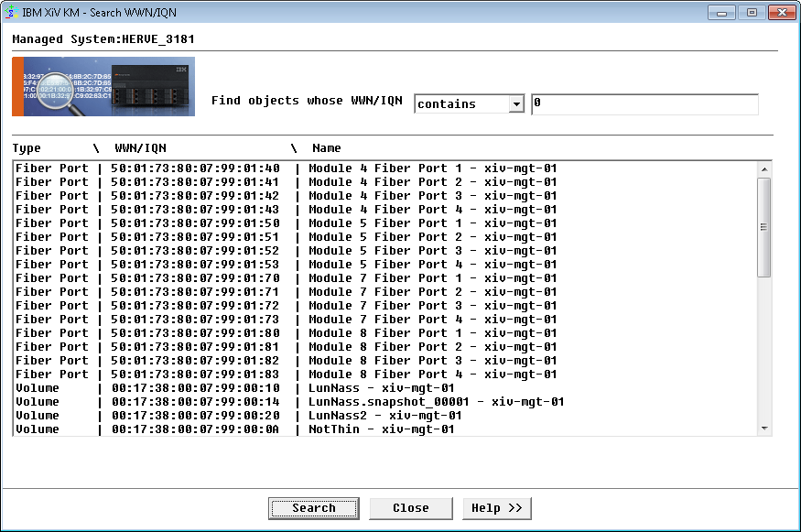
Task: Click the Search button
Action: [314, 508]
